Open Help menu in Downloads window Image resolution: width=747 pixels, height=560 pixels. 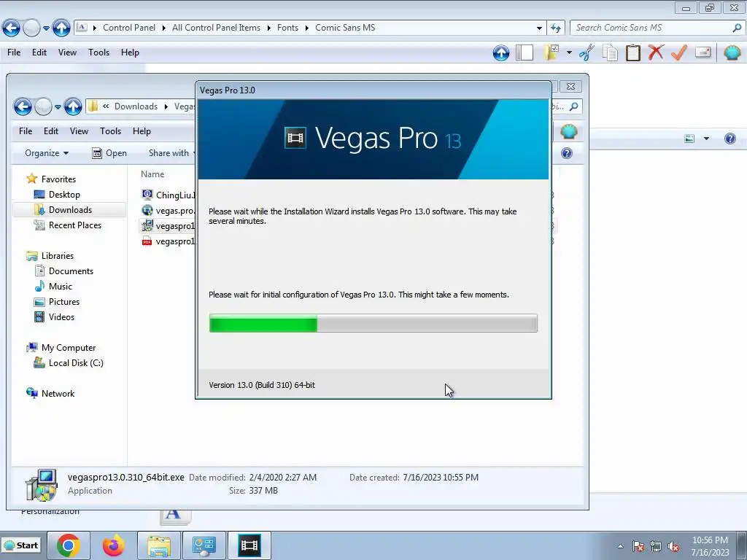click(x=142, y=131)
